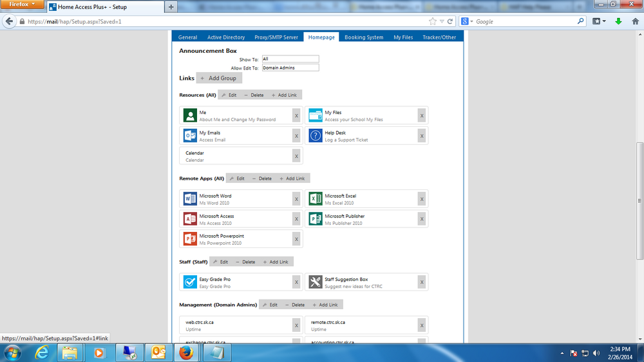The width and height of the screenshot is (644, 362).
Task: Expand the URL history dropdown arrow
Action: pos(442,21)
